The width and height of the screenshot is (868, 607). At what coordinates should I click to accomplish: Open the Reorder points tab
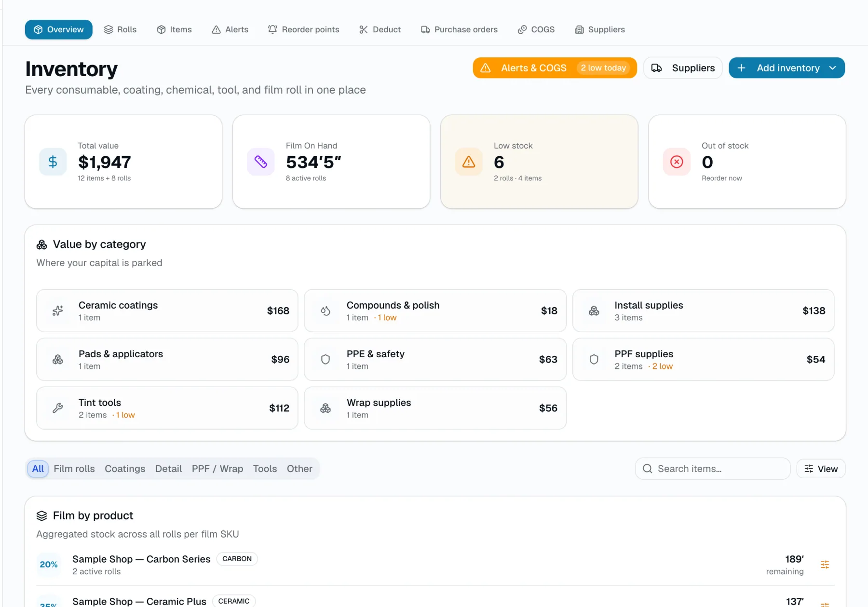[x=304, y=29]
